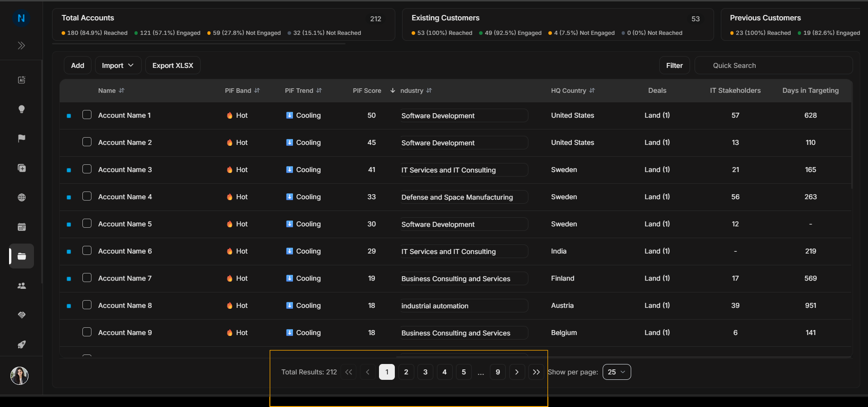Open the AI analytics sidebar icon
The height and width of the screenshot is (407, 868).
[x=21, y=80]
